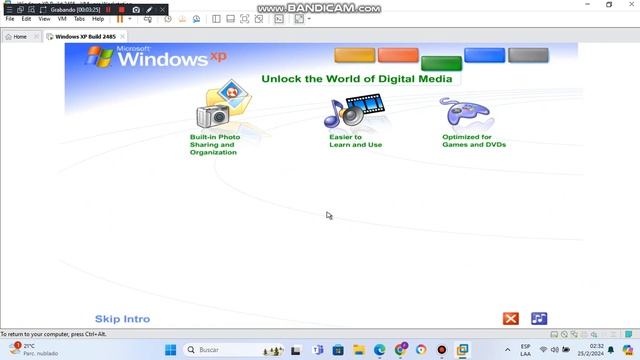Image resolution: width=640 pixels, height=360 pixels.
Task: Click the VM CD/DVD drive status icon
Action: coord(564,334)
